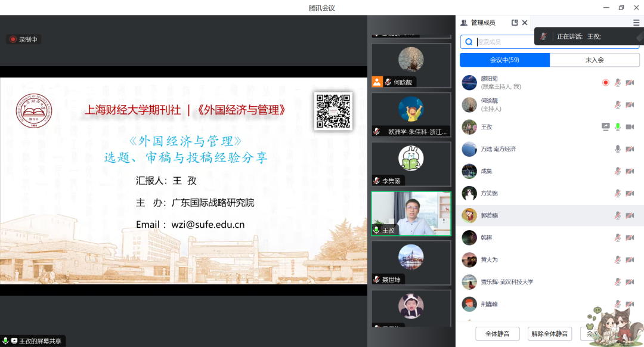The height and width of the screenshot is (347, 644).
Task: Mute 万陆 南方经济's microphone
Action: coord(618,149)
